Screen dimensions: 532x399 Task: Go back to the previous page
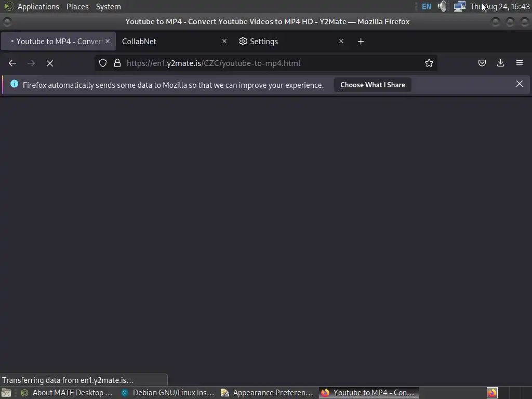[x=12, y=63]
